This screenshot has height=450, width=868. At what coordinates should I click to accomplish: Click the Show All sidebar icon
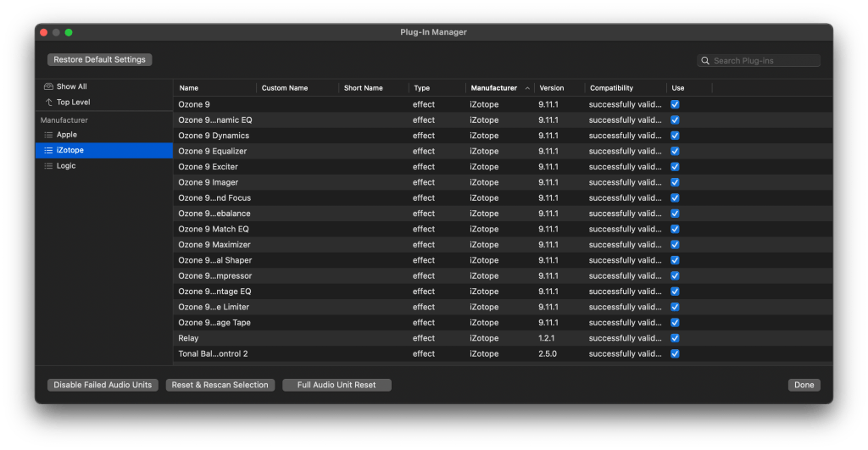(48, 86)
